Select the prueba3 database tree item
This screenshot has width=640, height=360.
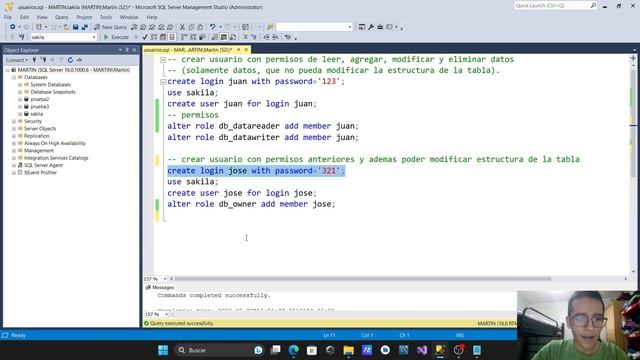point(40,107)
